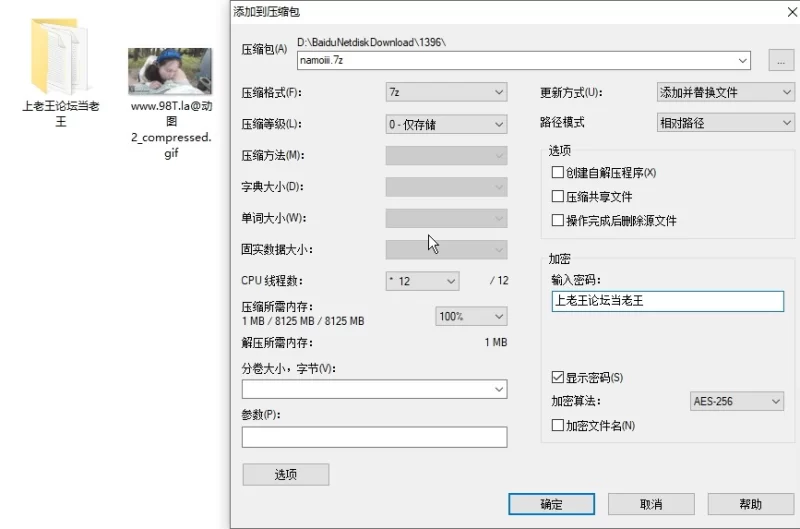The height and width of the screenshot is (529, 800).
Task: Click the 选项 button at bottom left
Action: [x=286, y=474]
